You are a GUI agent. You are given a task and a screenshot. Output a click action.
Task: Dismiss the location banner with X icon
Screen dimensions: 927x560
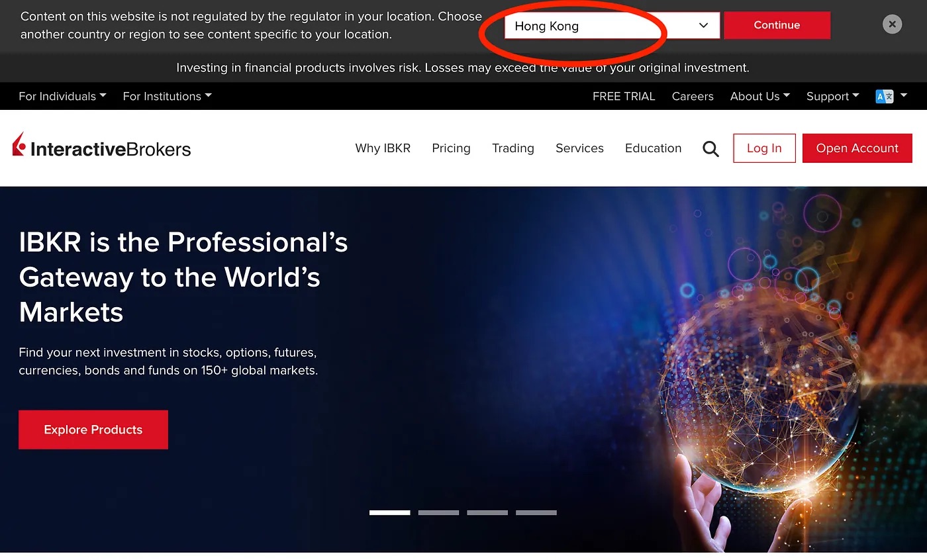point(892,24)
